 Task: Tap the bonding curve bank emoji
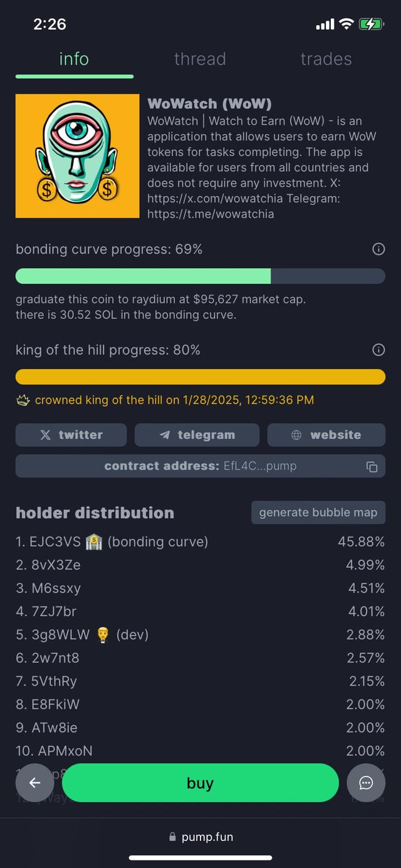[x=93, y=542]
